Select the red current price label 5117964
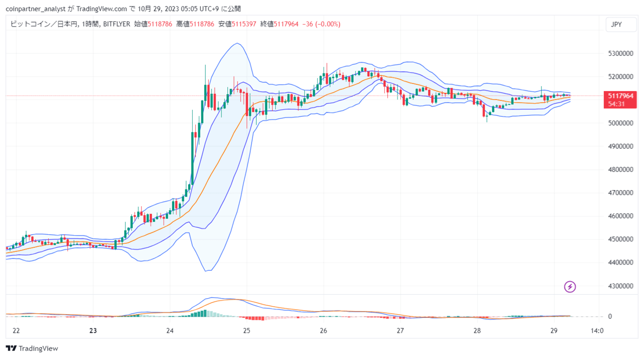644x358 pixels. click(x=620, y=96)
